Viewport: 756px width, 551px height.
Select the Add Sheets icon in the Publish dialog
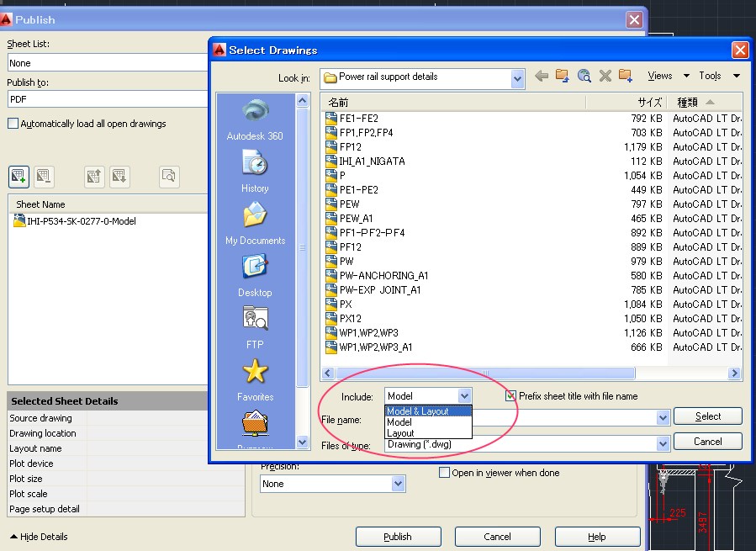19,177
